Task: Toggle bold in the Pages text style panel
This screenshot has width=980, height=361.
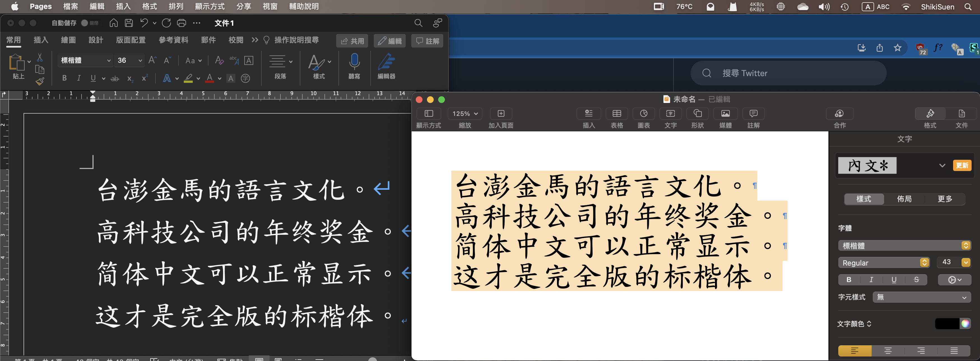Action: tap(848, 280)
